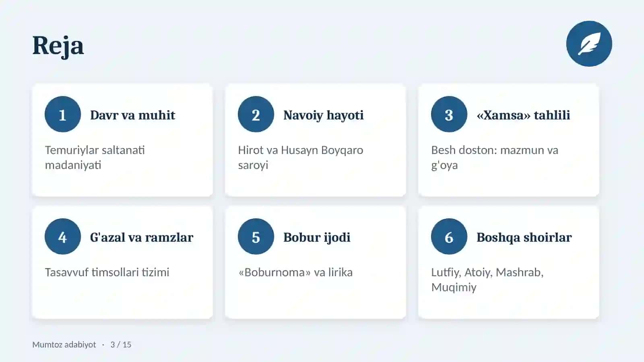The width and height of the screenshot is (644, 362).
Task: Select the Bobur ijodi heading
Action: click(317, 238)
